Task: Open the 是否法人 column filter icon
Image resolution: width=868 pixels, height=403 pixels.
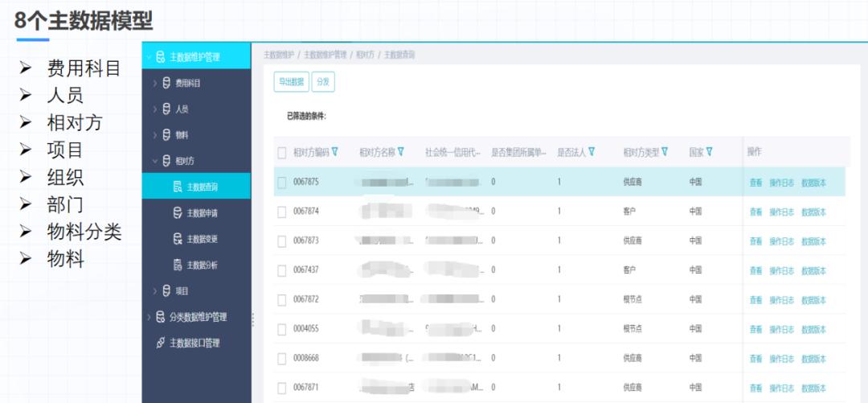Action: click(592, 152)
